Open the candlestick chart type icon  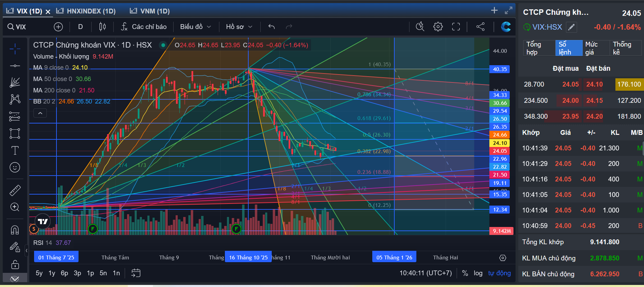point(102,27)
